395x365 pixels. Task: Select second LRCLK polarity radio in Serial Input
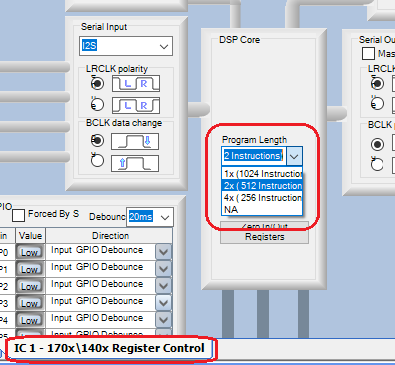(97, 104)
